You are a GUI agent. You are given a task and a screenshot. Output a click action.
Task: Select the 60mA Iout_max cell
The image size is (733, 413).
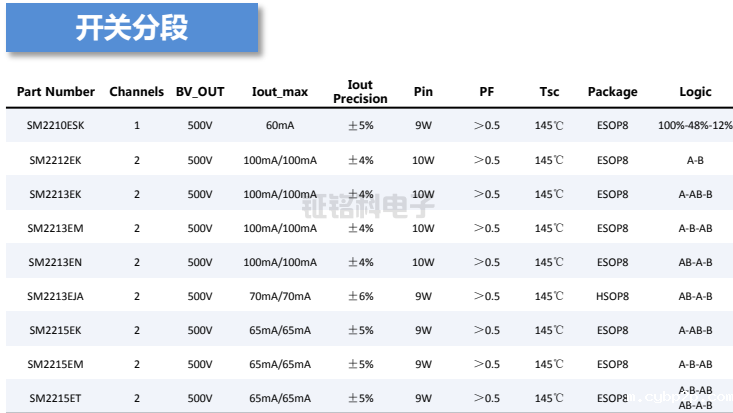(279, 126)
